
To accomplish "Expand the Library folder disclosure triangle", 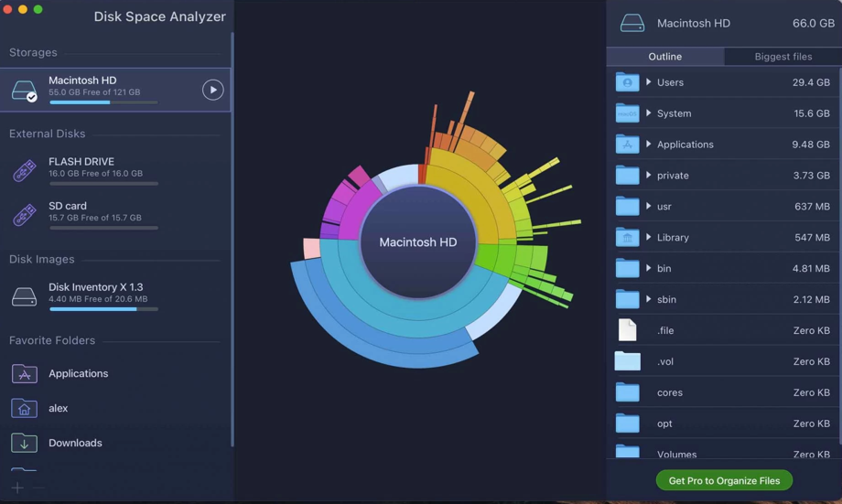I will (x=649, y=237).
